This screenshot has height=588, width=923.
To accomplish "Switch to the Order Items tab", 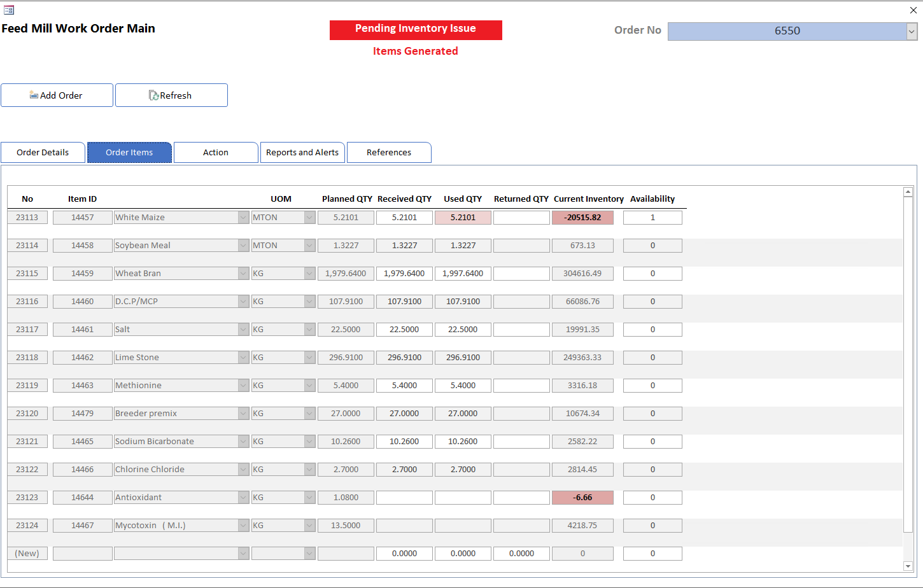I will coord(129,153).
